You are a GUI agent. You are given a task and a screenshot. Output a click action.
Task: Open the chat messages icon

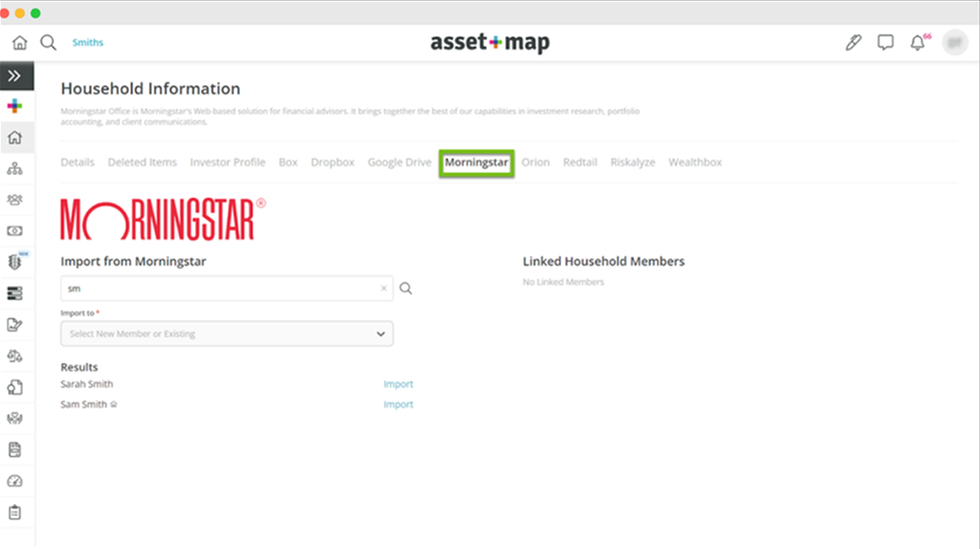pos(885,42)
